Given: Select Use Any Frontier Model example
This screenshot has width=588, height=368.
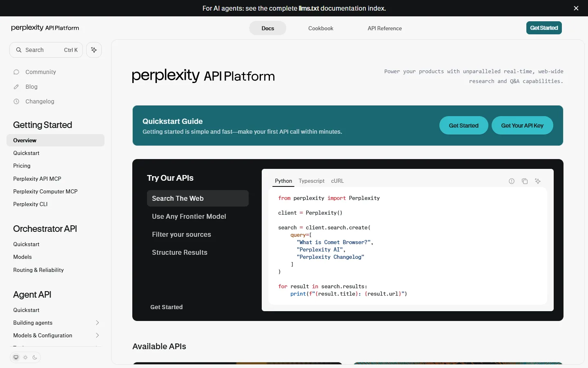Looking at the screenshot, I should point(198,216).
